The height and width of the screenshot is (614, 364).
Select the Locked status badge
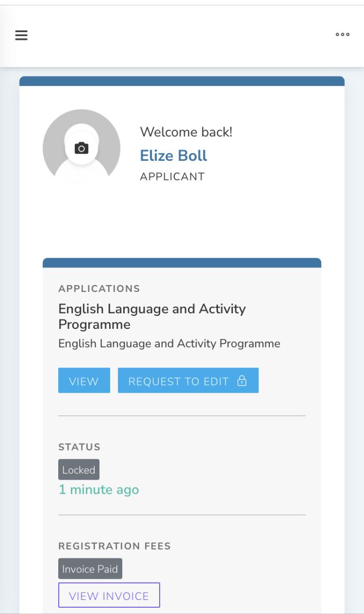coord(79,469)
